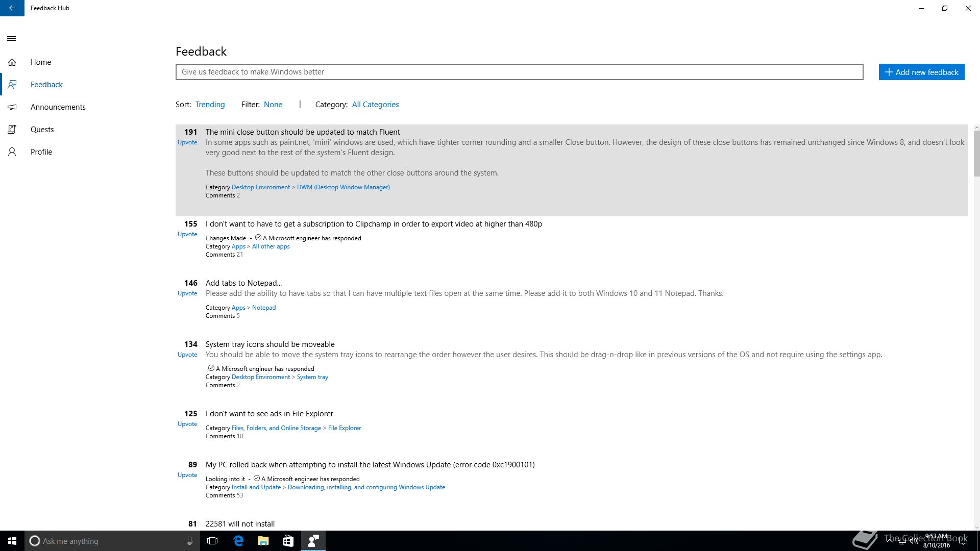
Task: Open 'Add tabs to Notepad...' feedback
Action: click(243, 283)
